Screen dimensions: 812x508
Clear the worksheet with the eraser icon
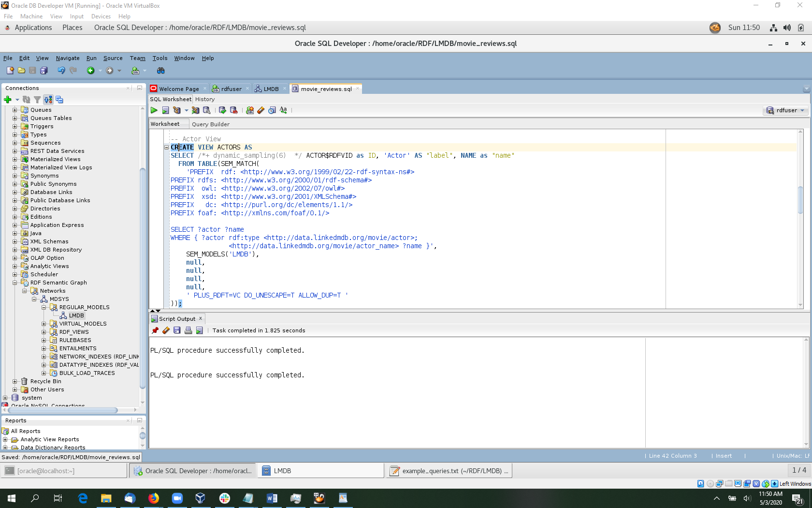(261, 110)
